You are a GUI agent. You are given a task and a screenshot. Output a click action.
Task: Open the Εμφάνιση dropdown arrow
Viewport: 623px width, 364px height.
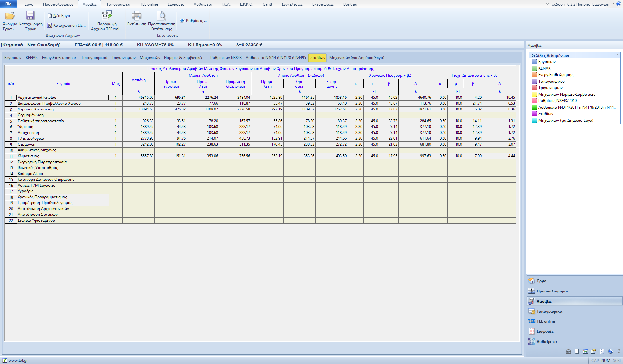point(613,4)
